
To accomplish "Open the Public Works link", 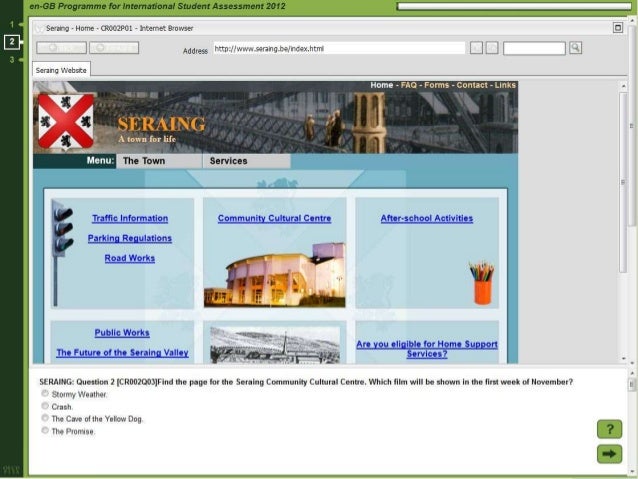I will [x=122, y=332].
